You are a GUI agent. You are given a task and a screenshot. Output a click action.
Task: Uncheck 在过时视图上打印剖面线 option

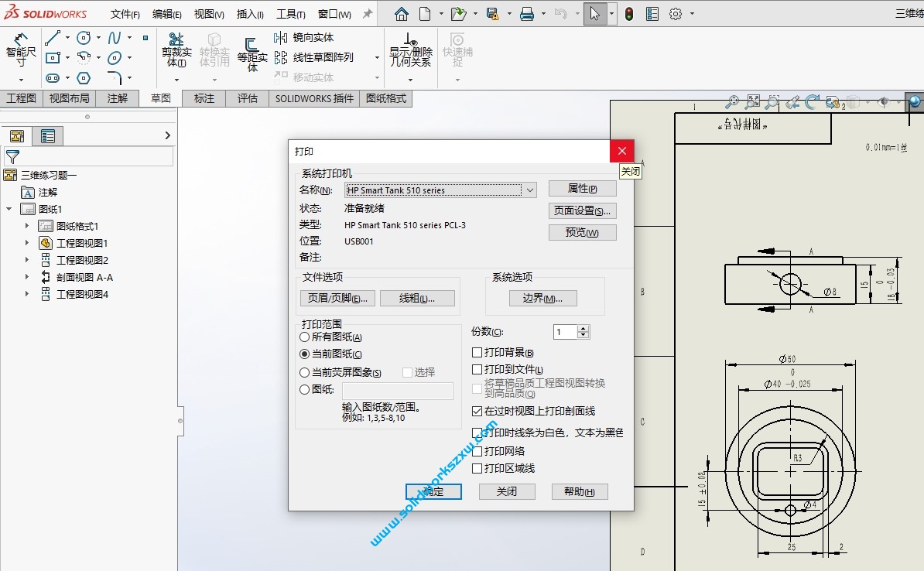pos(477,411)
